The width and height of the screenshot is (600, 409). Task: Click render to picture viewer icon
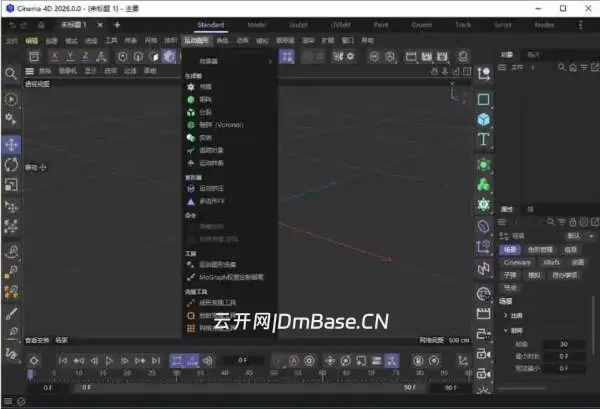(x=426, y=57)
